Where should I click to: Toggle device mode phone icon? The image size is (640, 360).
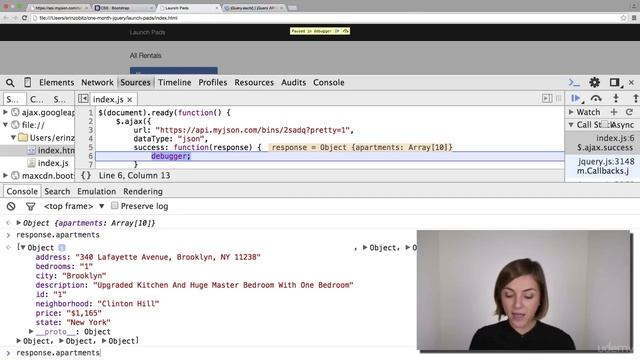point(27,82)
